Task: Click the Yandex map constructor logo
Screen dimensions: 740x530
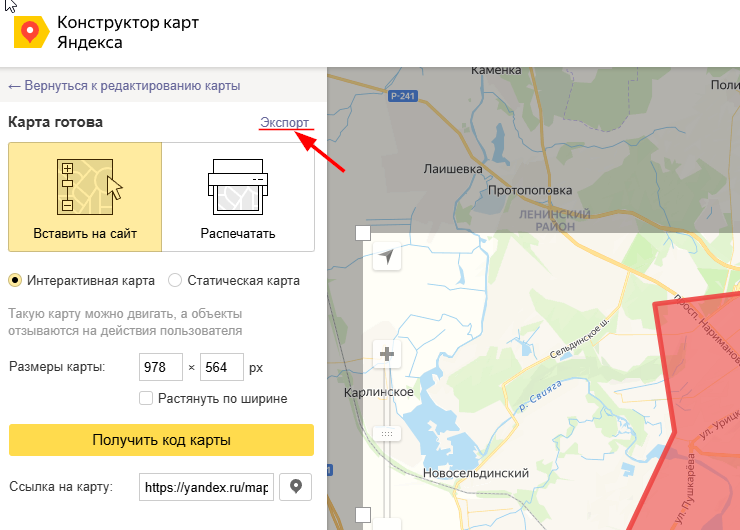Action: pos(32,32)
